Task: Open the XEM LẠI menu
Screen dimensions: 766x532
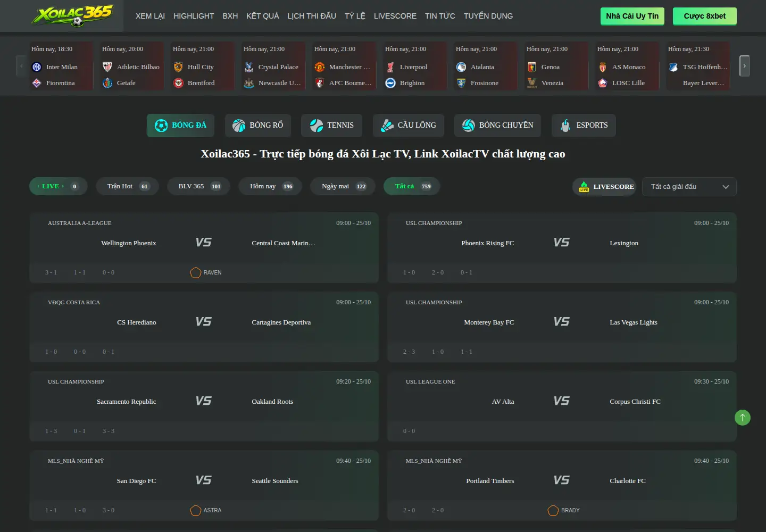Action: [151, 16]
